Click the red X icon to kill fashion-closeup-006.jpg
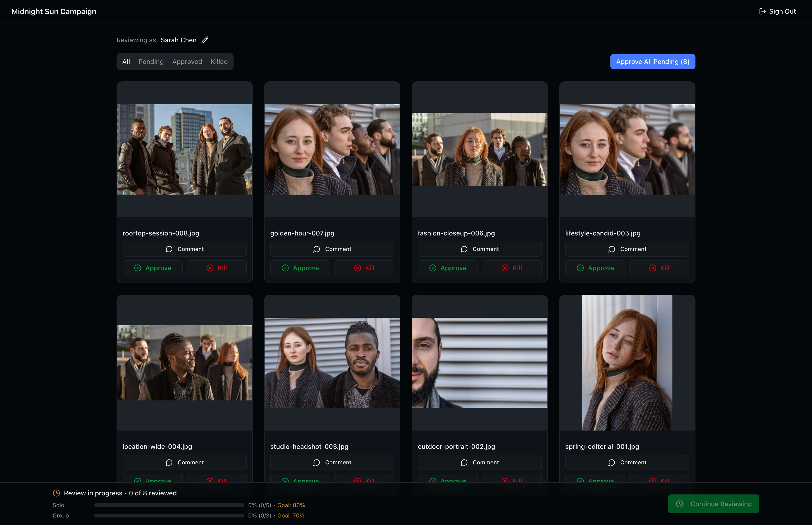The image size is (812, 525). point(505,268)
